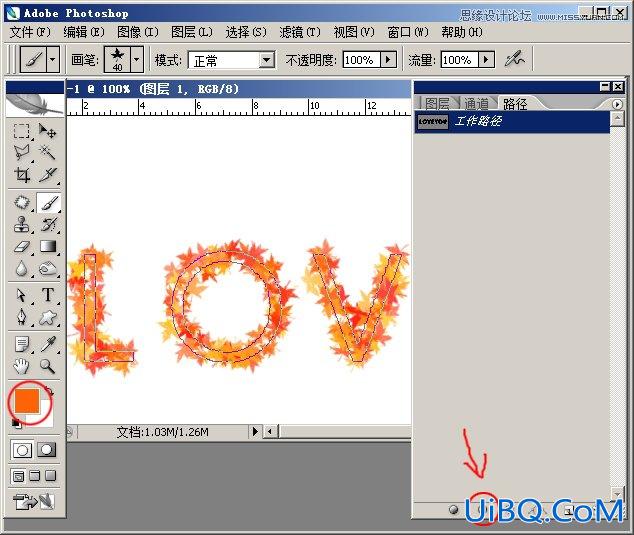Select the Slice tool
This screenshot has width=634, height=535.
click(x=48, y=175)
